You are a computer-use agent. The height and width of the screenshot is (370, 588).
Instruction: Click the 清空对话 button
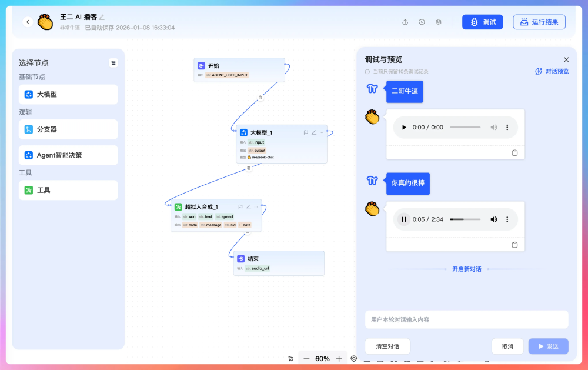coord(387,346)
